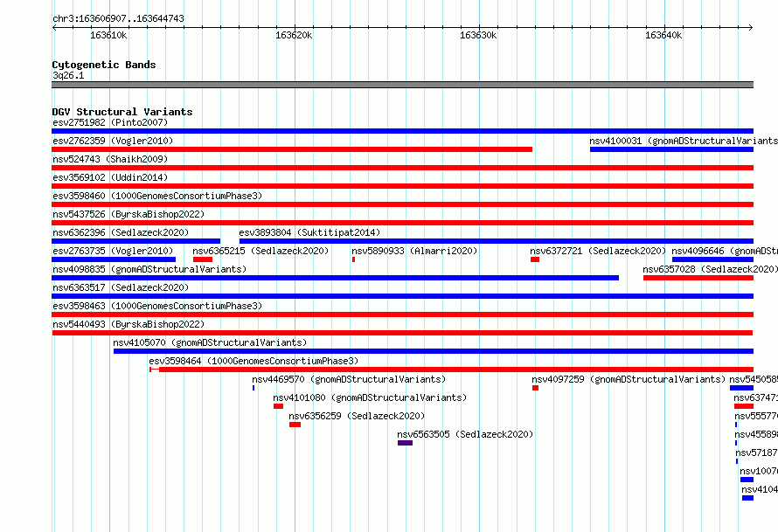Image resolution: width=778 pixels, height=532 pixels.
Task: Click the 163610k ruler tick label
Action: (108, 35)
